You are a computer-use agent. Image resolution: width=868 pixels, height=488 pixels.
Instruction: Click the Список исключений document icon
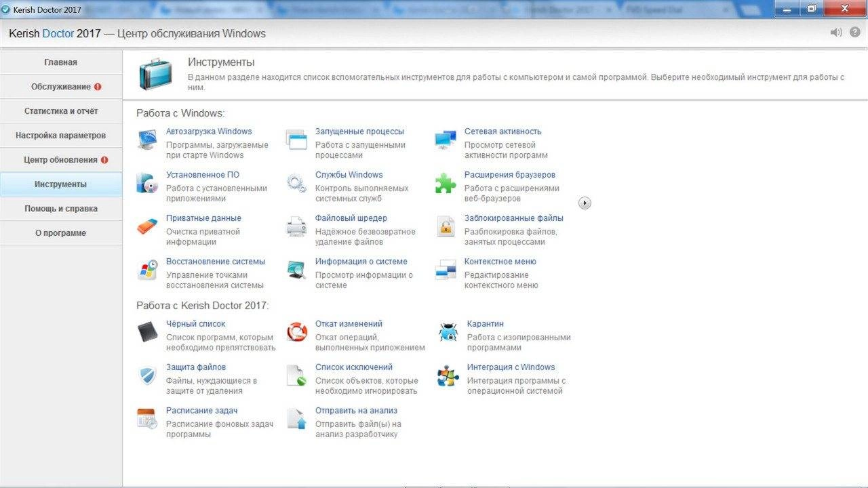pos(296,375)
